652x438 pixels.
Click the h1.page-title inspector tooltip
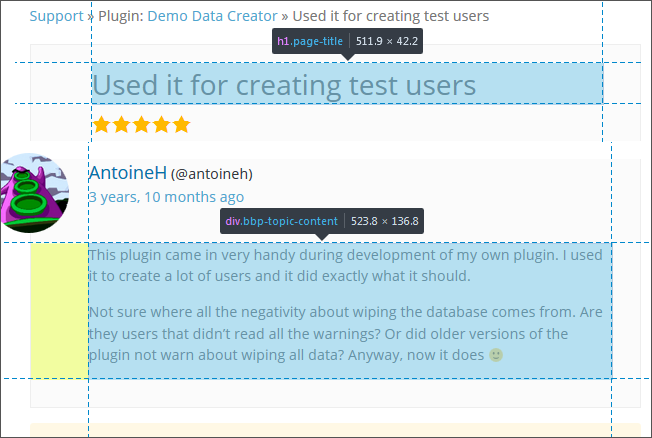coord(347,41)
